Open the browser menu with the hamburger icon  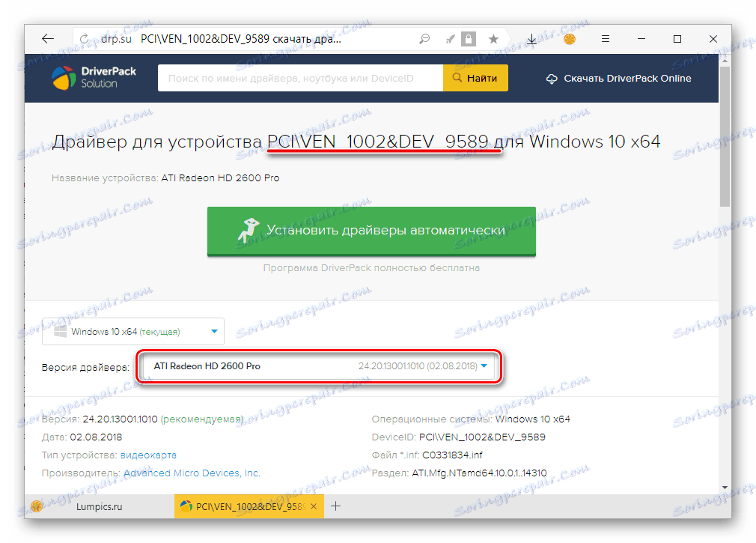coord(606,38)
